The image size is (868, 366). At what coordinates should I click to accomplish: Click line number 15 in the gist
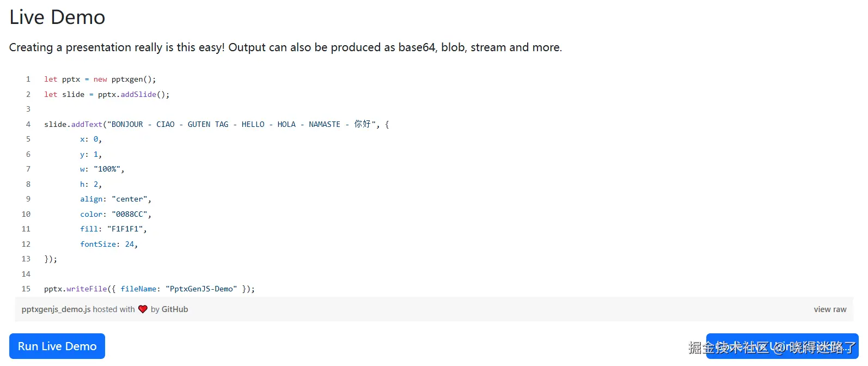[x=26, y=289]
